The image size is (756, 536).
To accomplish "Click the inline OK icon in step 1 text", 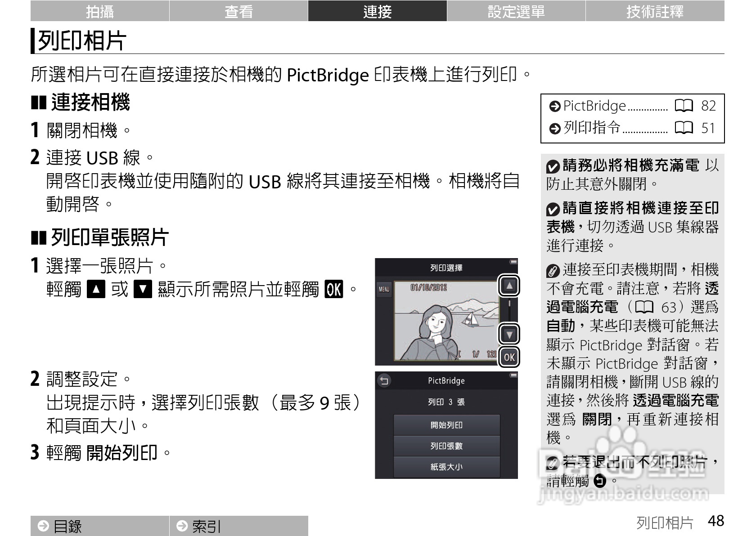I will [x=333, y=289].
